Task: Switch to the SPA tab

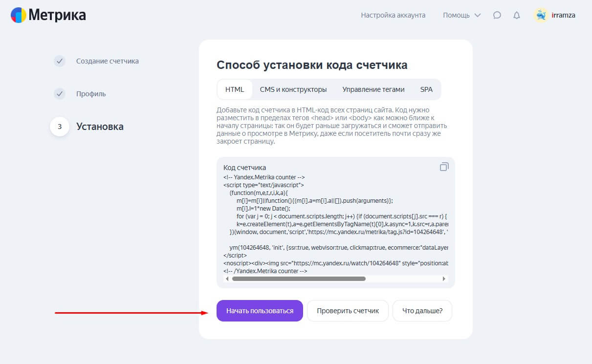Action: [x=426, y=89]
